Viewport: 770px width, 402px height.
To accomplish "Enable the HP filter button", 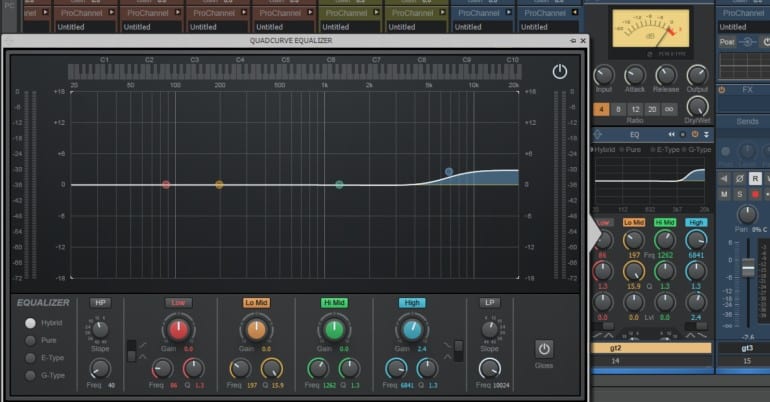I will [x=99, y=302].
